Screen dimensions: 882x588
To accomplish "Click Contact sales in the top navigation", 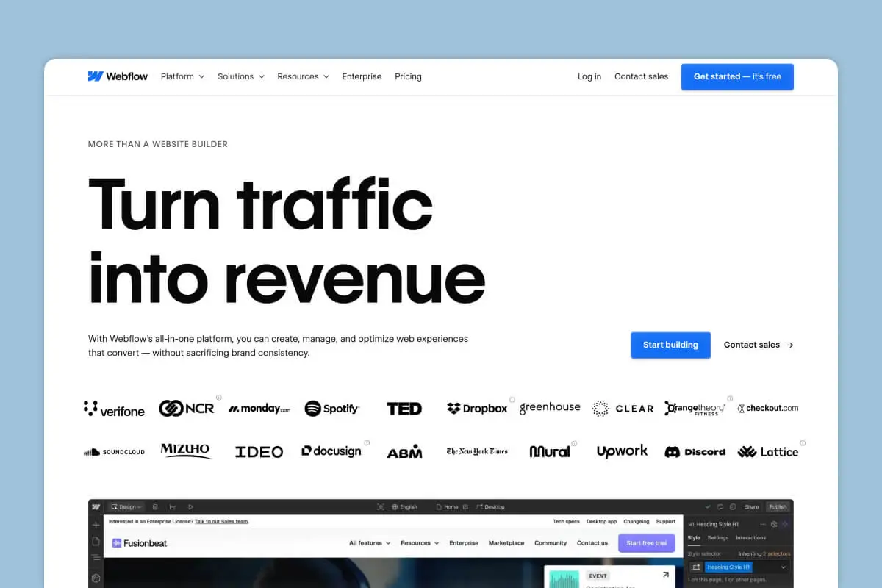I will pos(641,76).
